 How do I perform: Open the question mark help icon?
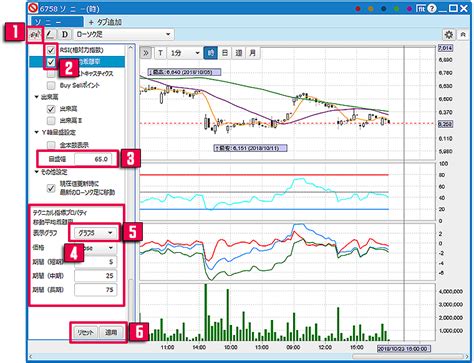[x=431, y=8]
